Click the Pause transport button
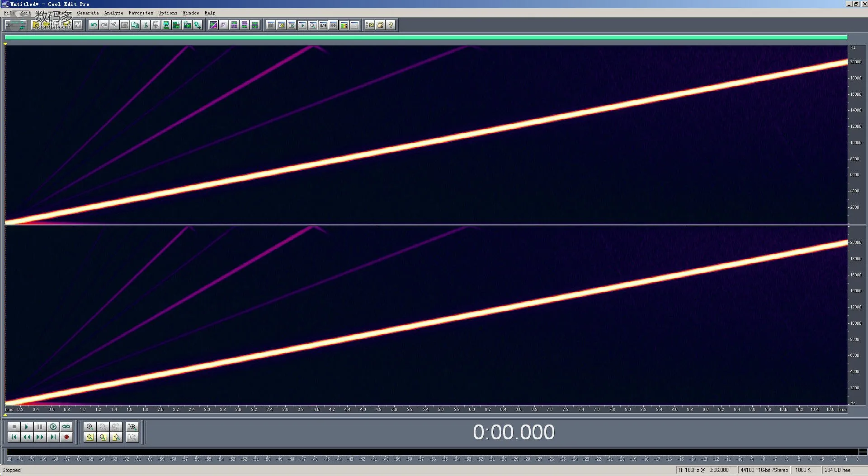Screen dimensions: 868x476 [40, 426]
